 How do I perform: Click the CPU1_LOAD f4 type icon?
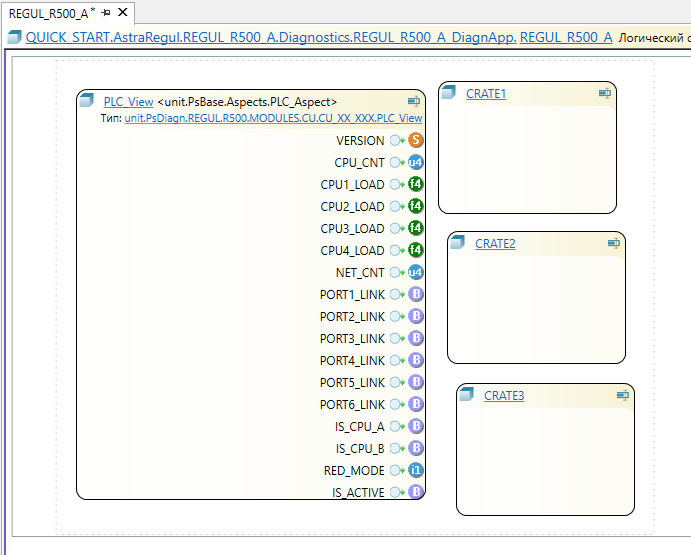[416, 185]
